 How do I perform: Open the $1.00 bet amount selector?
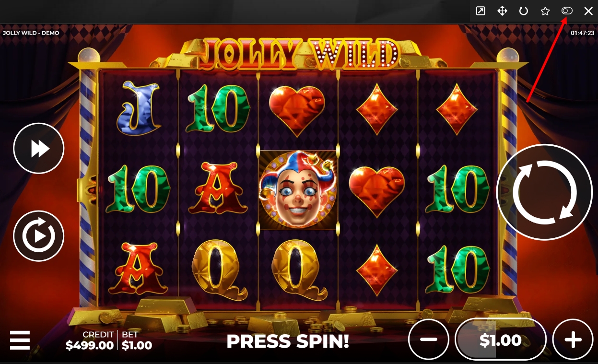pyautogui.click(x=501, y=340)
